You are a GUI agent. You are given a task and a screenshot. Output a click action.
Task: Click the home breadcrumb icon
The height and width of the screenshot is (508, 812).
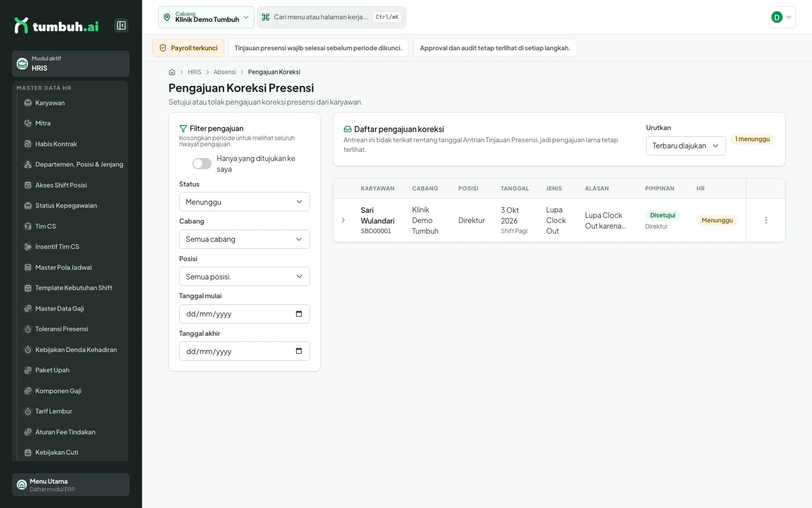[x=172, y=72]
